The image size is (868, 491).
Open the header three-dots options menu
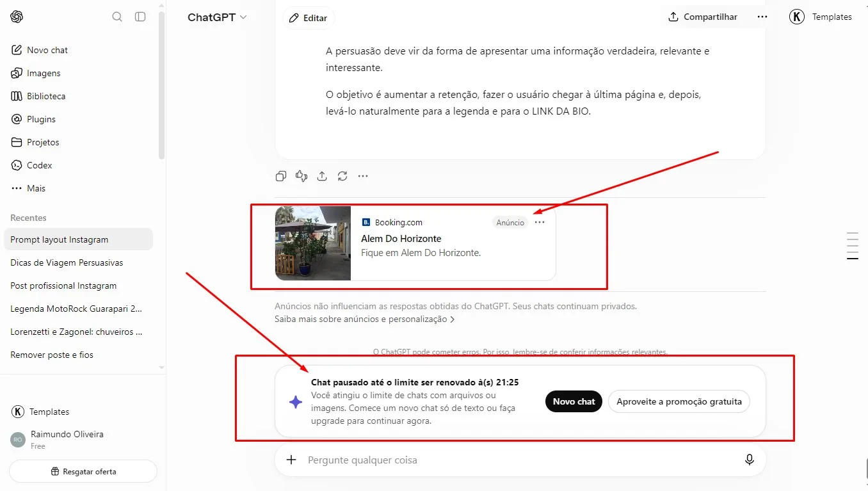tap(762, 17)
